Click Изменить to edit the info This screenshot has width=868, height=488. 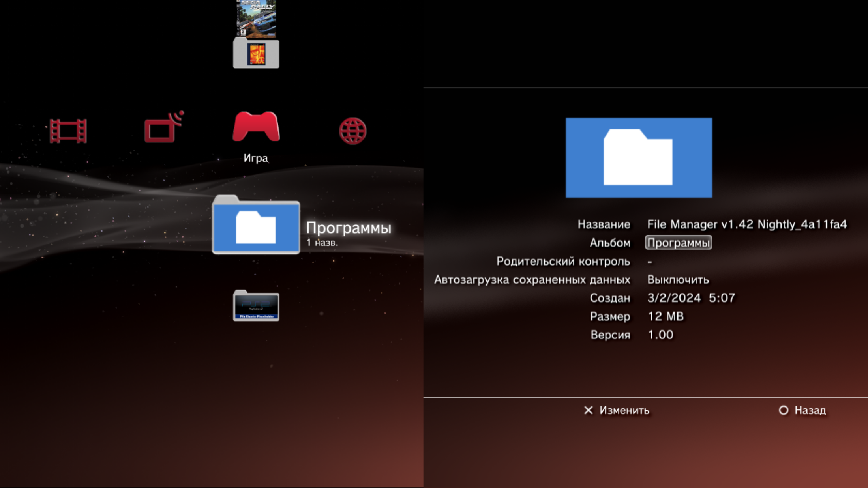[624, 410]
